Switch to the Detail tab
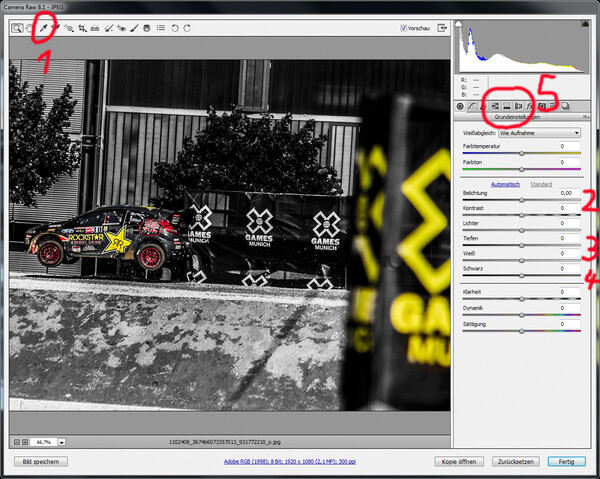 [483, 106]
